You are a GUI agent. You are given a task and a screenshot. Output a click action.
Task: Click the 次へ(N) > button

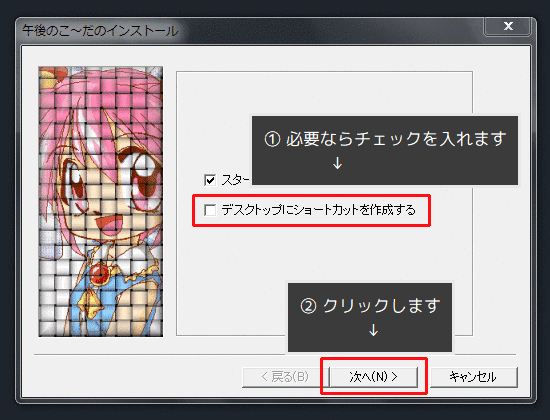click(x=374, y=377)
